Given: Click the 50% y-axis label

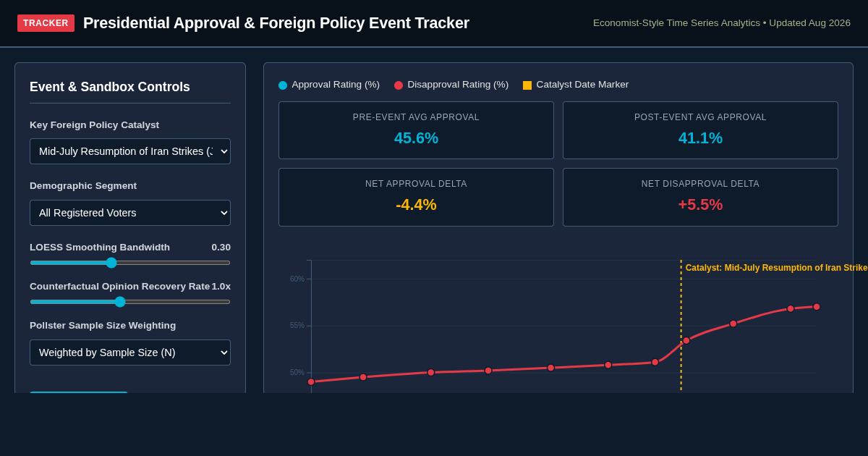Looking at the screenshot, I should click(297, 373).
